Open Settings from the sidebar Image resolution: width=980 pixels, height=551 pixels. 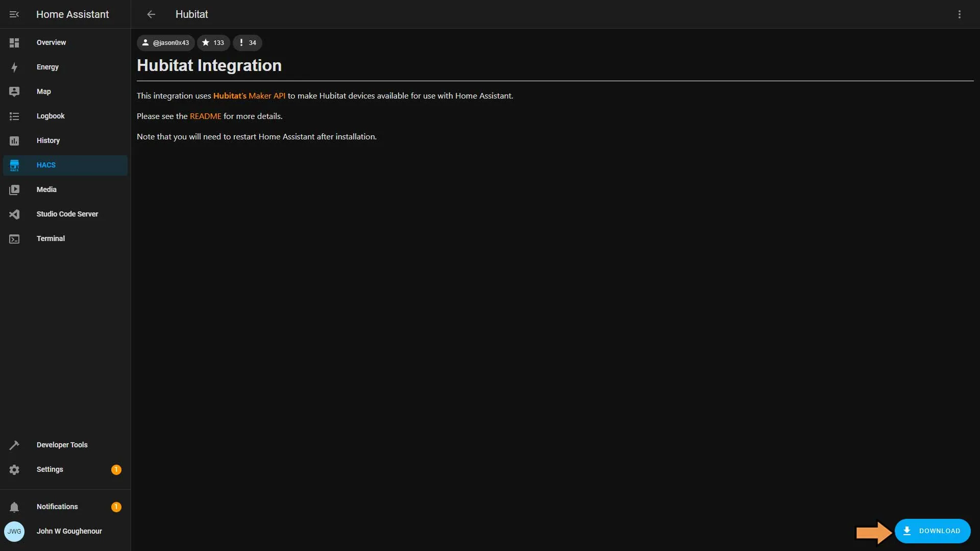pos(65,470)
